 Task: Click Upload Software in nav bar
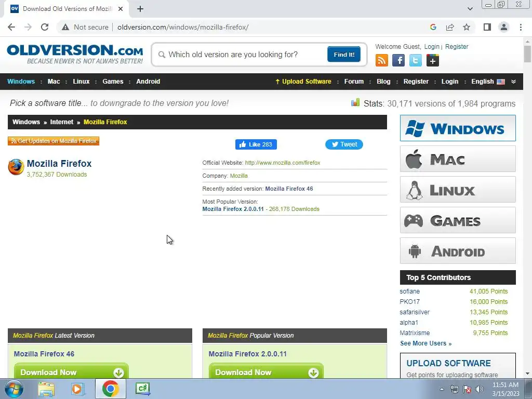pos(303,82)
